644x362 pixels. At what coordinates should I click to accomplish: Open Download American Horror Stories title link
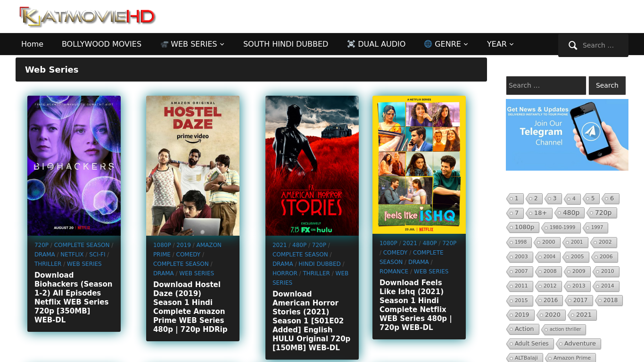click(311, 321)
